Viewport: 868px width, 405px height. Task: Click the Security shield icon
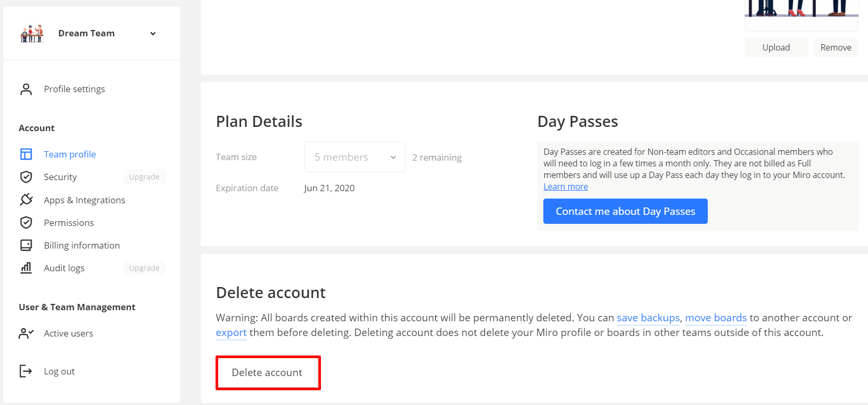26,177
